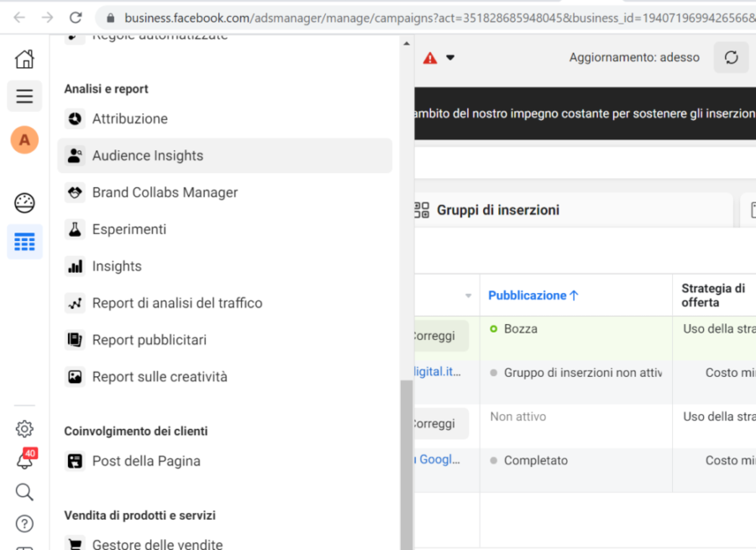Click the Brand Collabs handshake icon
756x550 pixels.
(x=75, y=192)
